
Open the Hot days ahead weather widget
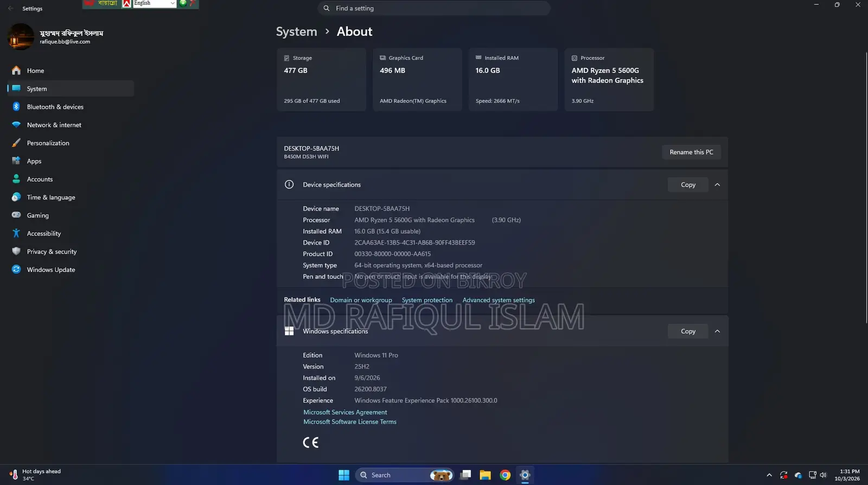point(36,475)
